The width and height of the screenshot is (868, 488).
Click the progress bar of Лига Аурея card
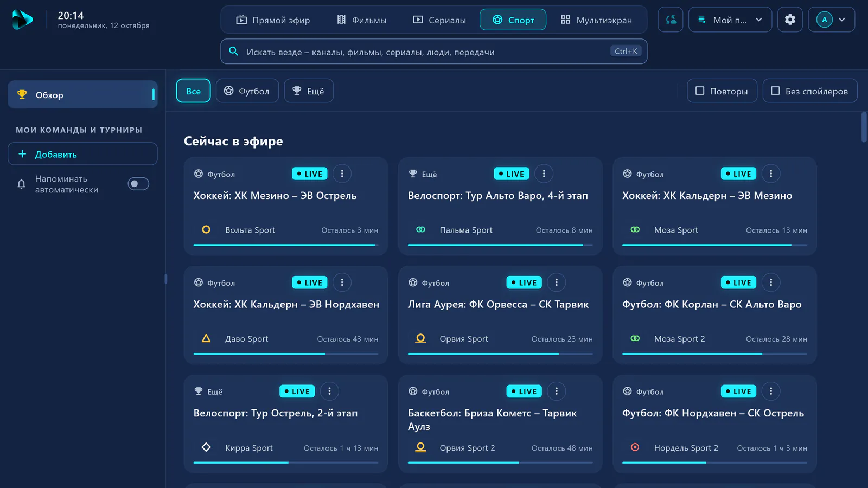point(500,354)
